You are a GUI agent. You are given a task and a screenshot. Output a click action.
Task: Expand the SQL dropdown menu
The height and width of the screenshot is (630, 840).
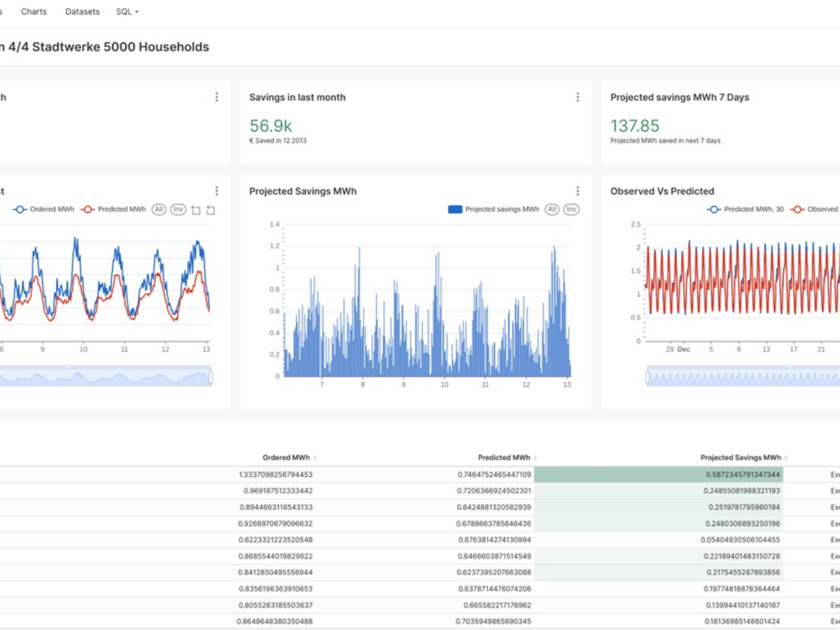[127, 12]
